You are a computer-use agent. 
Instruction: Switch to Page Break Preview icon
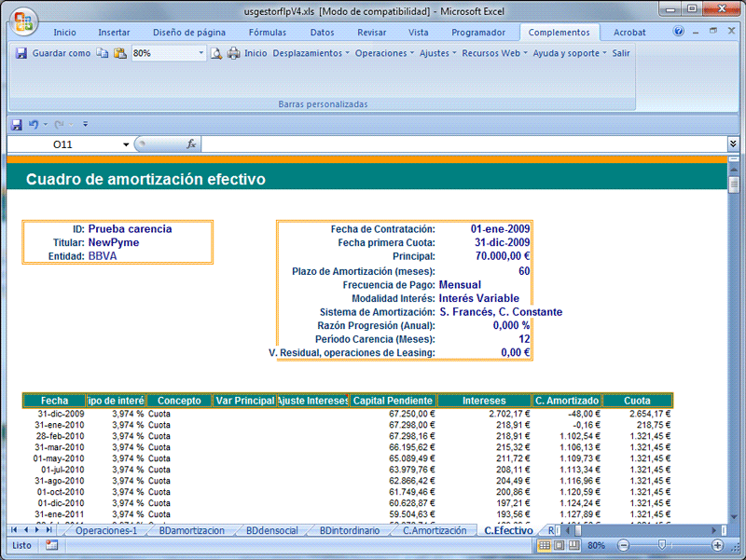(x=574, y=545)
